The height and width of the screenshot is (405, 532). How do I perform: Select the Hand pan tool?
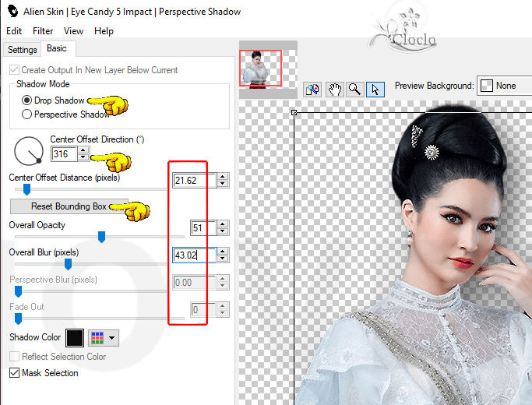point(335,89)
